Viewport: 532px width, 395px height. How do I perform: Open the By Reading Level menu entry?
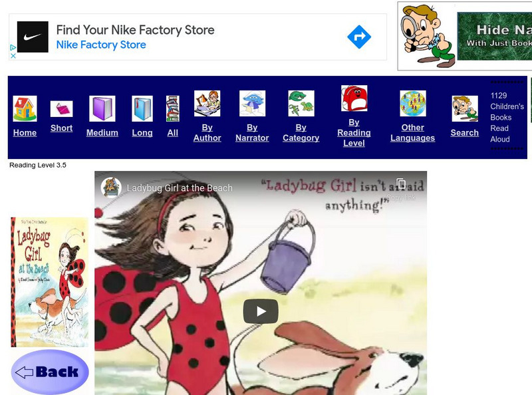pos(354,132)
